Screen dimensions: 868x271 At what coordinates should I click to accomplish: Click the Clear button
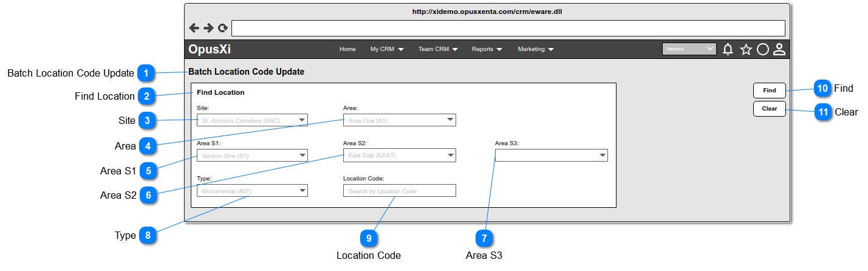pos(770,109)
